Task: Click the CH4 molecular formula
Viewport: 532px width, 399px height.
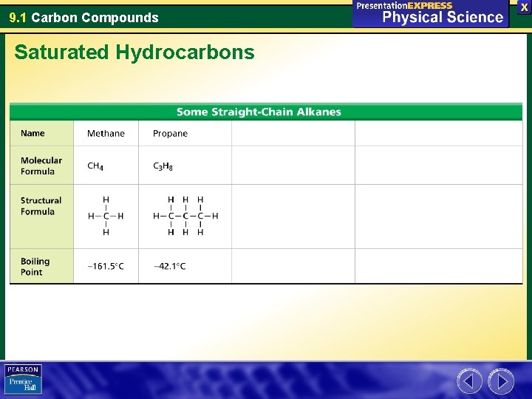Action: coord(95,166)
